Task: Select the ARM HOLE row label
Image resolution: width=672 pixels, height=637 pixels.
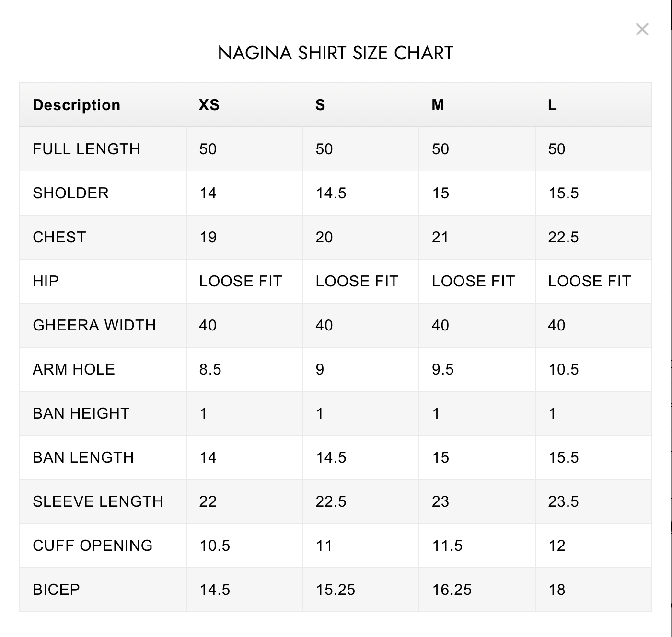Action: [74, 369]
